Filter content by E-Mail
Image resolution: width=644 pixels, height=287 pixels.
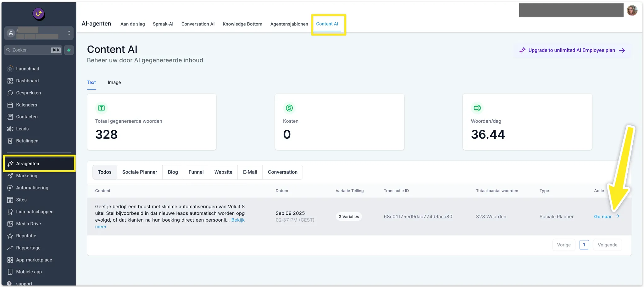point(250,172)
